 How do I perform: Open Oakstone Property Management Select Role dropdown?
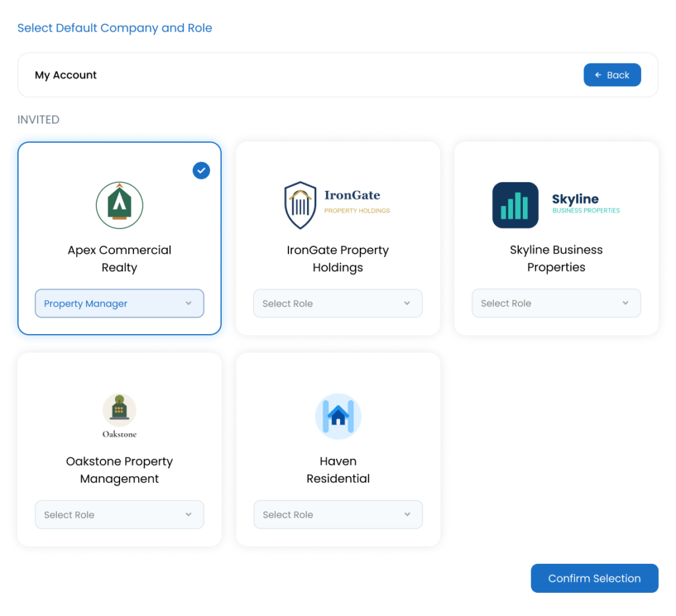[x=119, y=515]
